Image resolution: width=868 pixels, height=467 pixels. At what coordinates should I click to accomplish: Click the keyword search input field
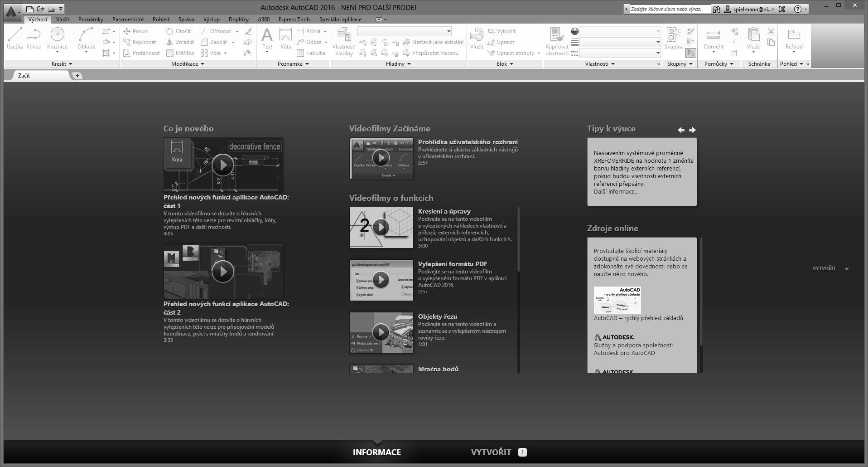(670, 9)
